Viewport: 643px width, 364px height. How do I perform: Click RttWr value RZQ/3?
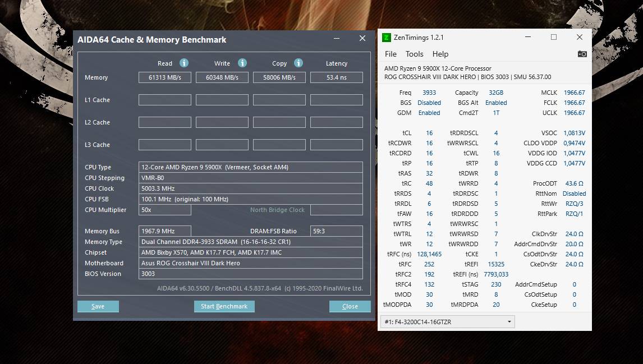(574, 204)
